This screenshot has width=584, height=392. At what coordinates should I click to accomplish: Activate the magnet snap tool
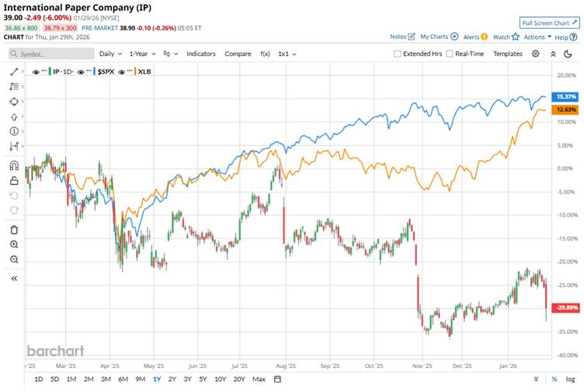[x=14, y=165]
